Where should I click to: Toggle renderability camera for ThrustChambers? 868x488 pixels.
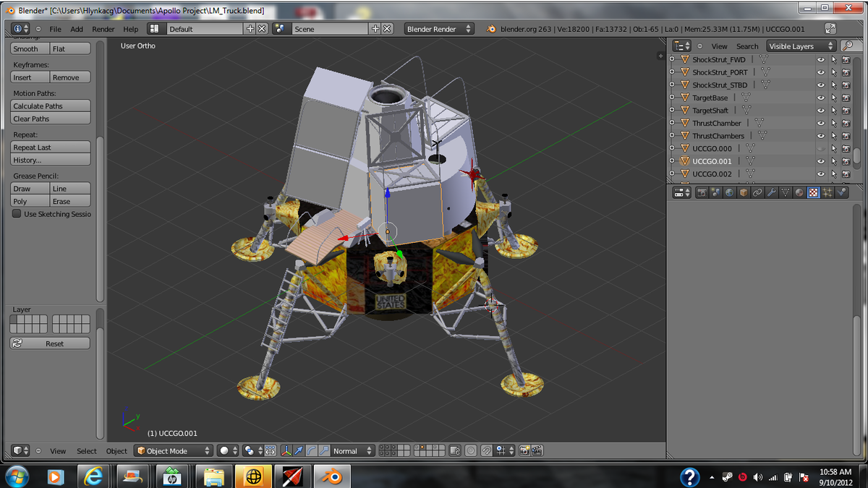(x=846, y=136)
